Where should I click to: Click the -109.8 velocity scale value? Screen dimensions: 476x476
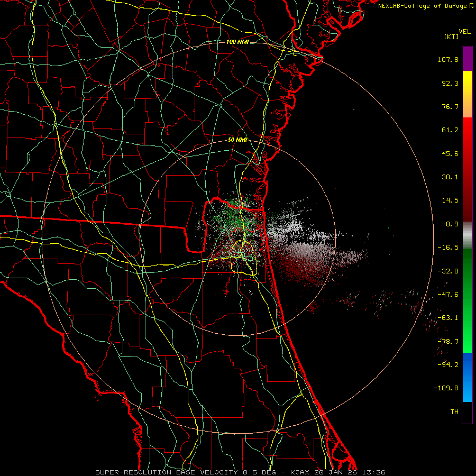point(446,388)
